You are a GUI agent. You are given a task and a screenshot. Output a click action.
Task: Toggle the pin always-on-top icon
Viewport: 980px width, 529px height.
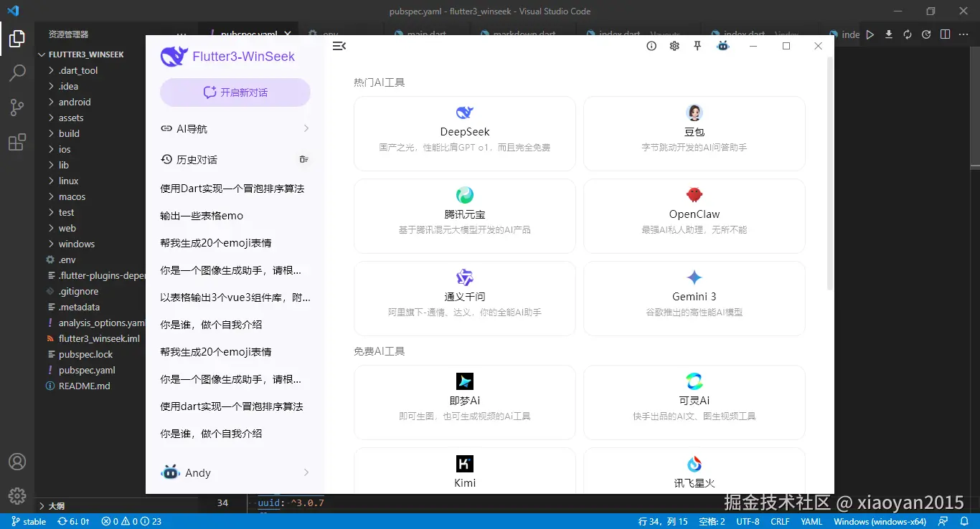click(x=697, y=45)
